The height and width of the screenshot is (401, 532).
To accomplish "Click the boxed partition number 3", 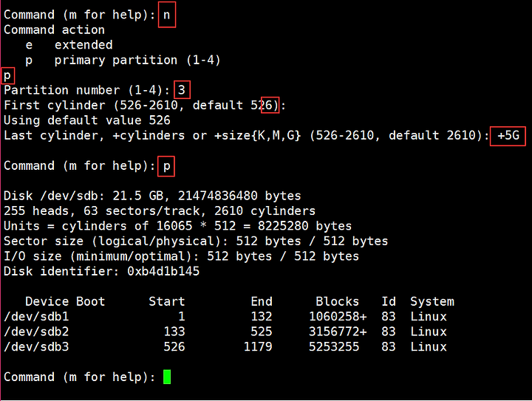I will click(182, 90).
